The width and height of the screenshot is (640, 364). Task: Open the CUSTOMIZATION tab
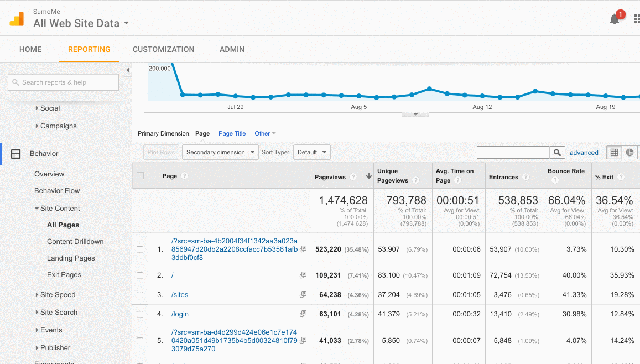coord(163,49)
